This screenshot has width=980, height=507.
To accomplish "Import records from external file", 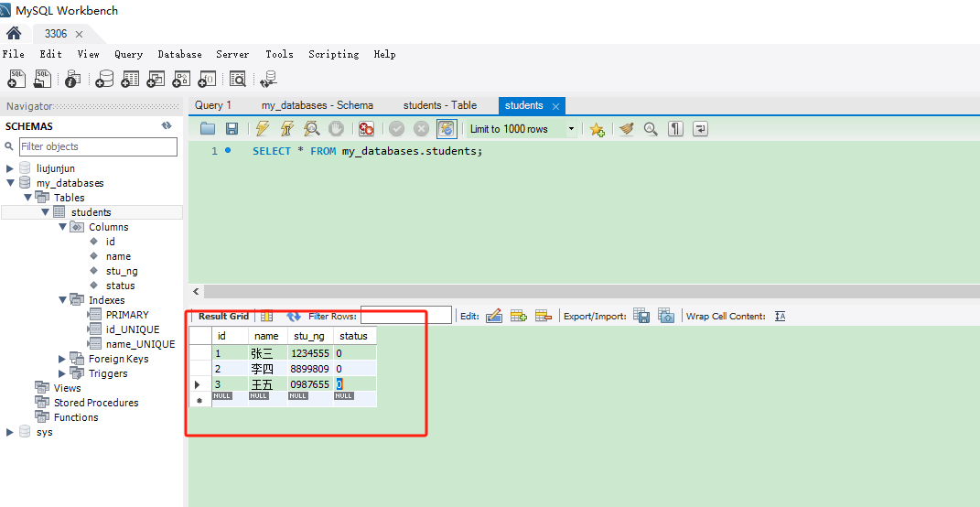I will 666,316.
